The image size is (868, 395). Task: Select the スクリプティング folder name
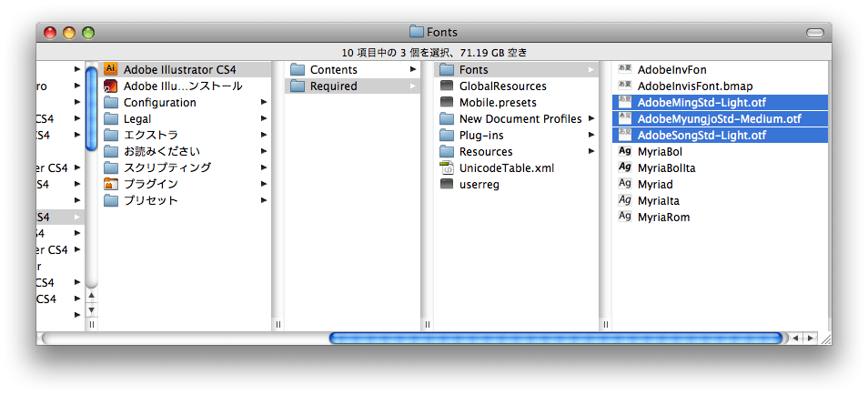pos(167,167)
